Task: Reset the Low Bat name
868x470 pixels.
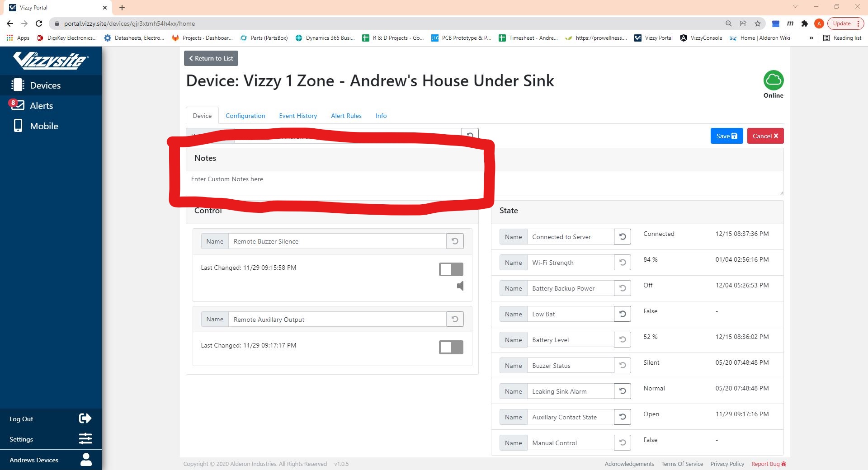Action: point(623,314)
